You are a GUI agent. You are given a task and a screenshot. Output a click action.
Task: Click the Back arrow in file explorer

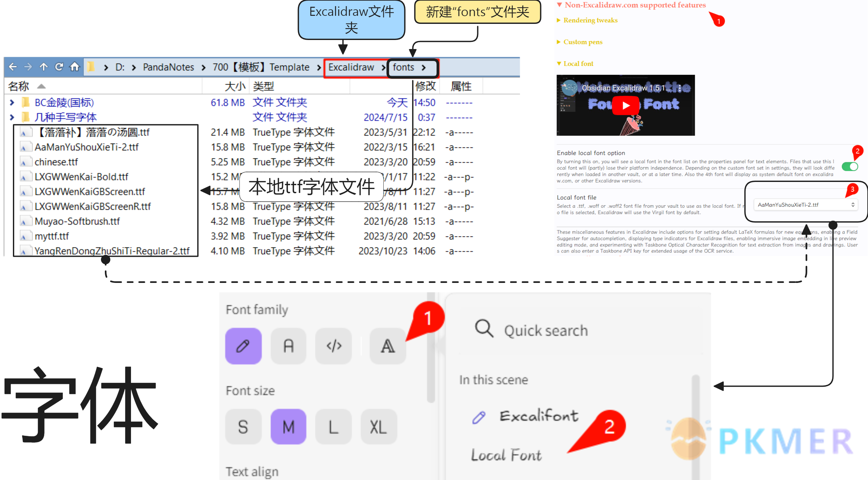click(x=13, y=67)
